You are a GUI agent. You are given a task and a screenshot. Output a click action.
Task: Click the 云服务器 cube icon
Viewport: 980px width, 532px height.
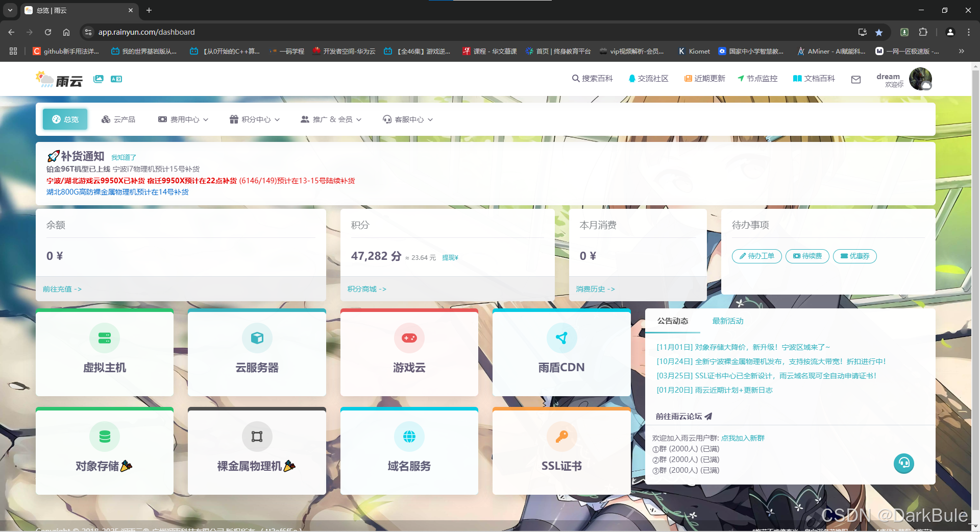[257, 338]
